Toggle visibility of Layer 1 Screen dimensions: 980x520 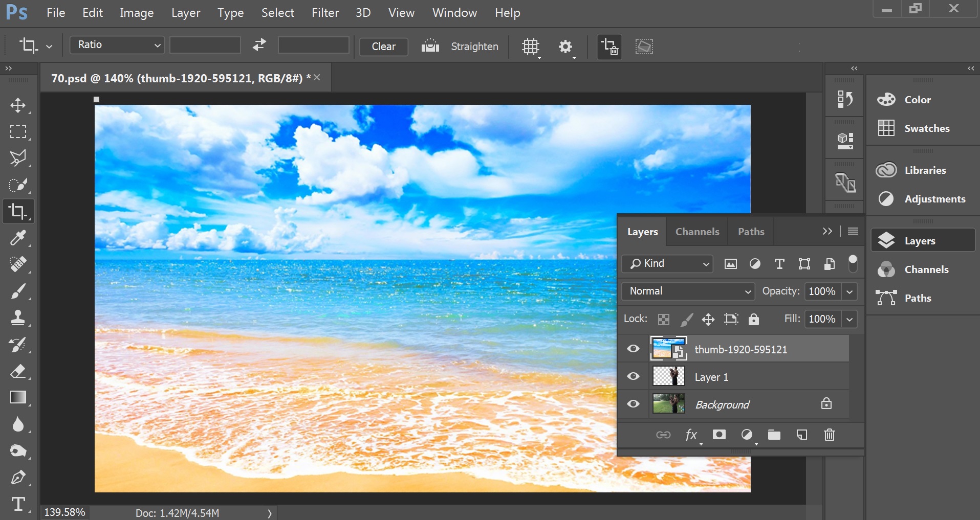[x=634, y=376]
